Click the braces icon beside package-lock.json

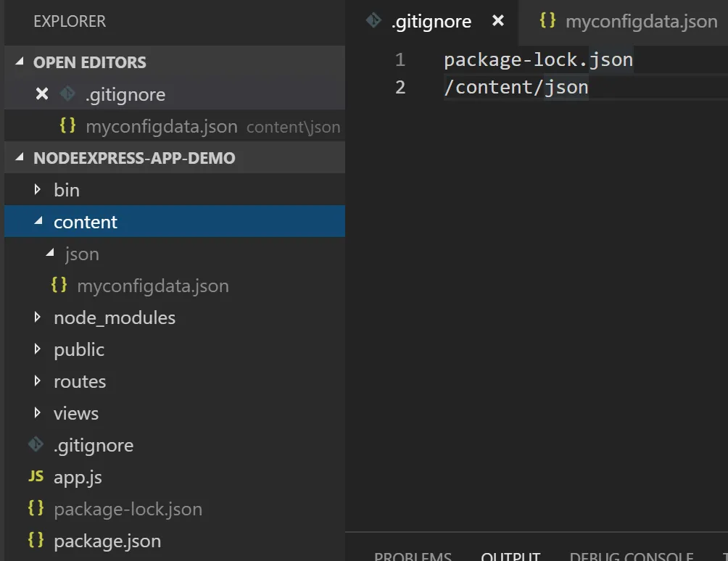pos(36,509)
